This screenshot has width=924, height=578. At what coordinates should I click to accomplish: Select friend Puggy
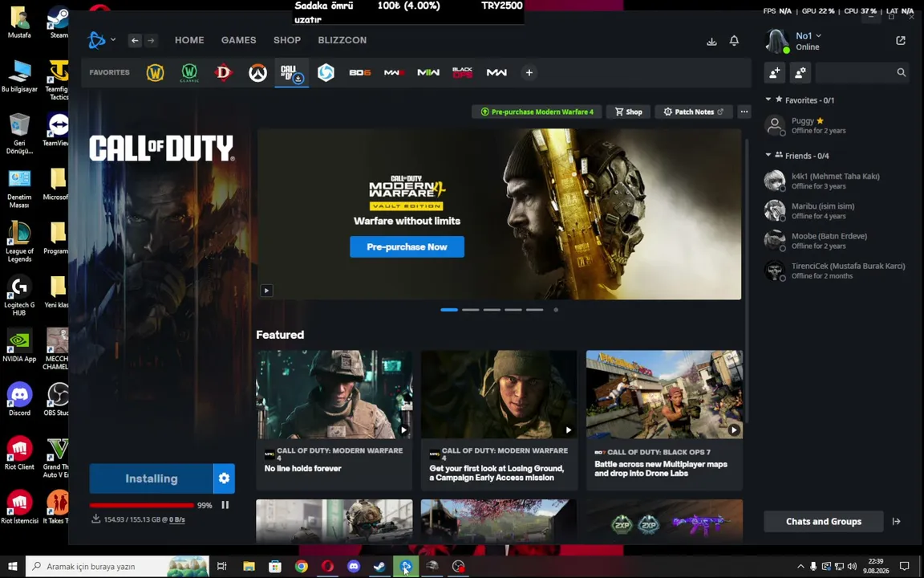[836, 125]
